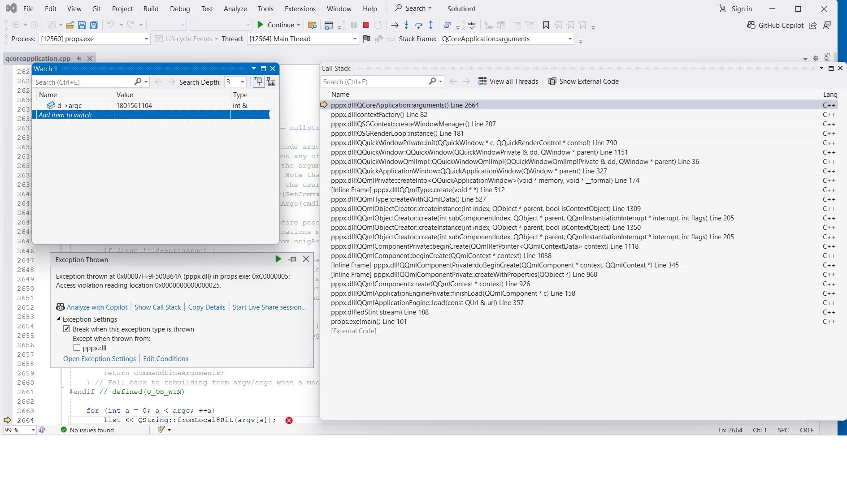
Task: Click the spell check abc icon
Action: 472,25
